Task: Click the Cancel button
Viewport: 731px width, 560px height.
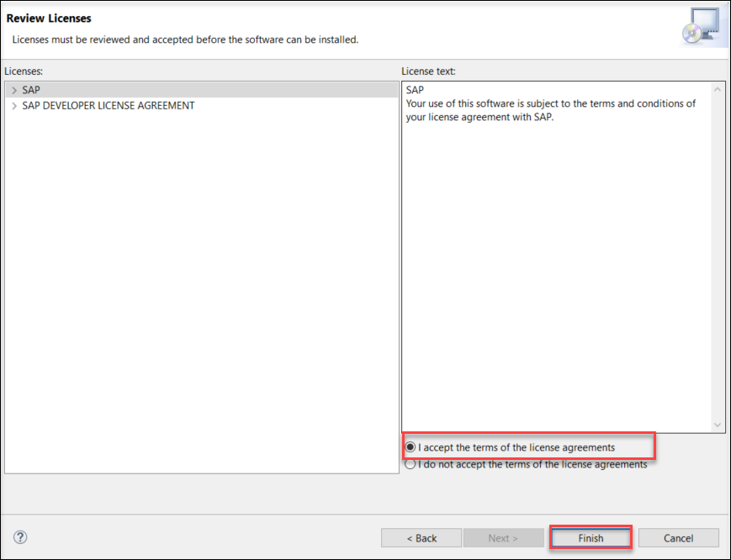Action: 678,538
